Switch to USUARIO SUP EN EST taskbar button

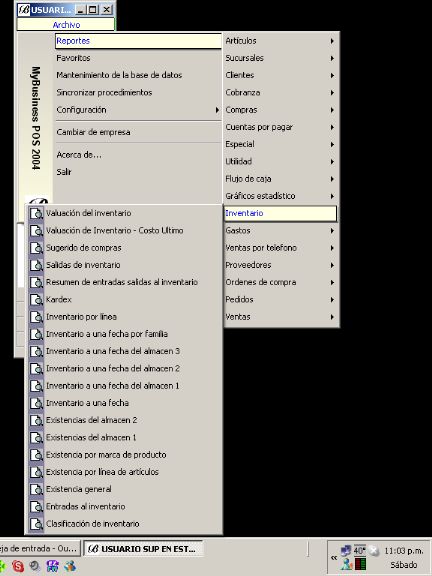click(x=143, y=549)
